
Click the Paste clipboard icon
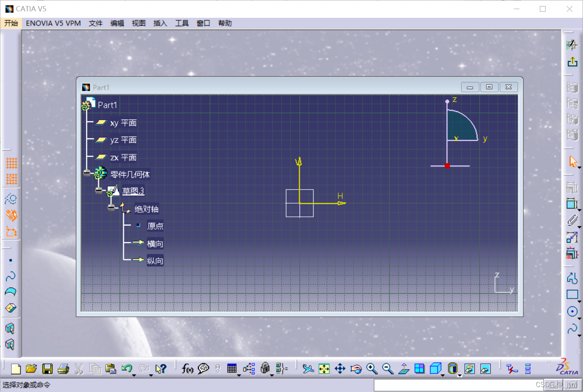click(x=110, y=369)
